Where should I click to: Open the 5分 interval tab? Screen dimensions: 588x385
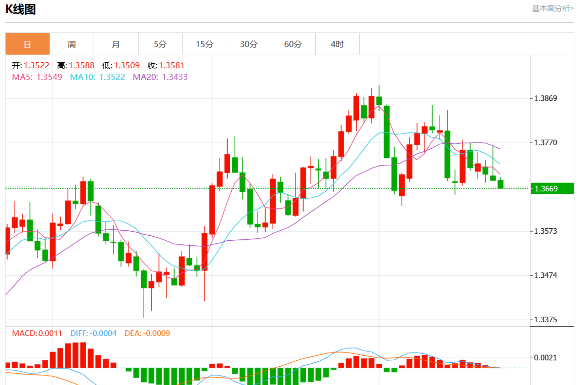(160, 44)
